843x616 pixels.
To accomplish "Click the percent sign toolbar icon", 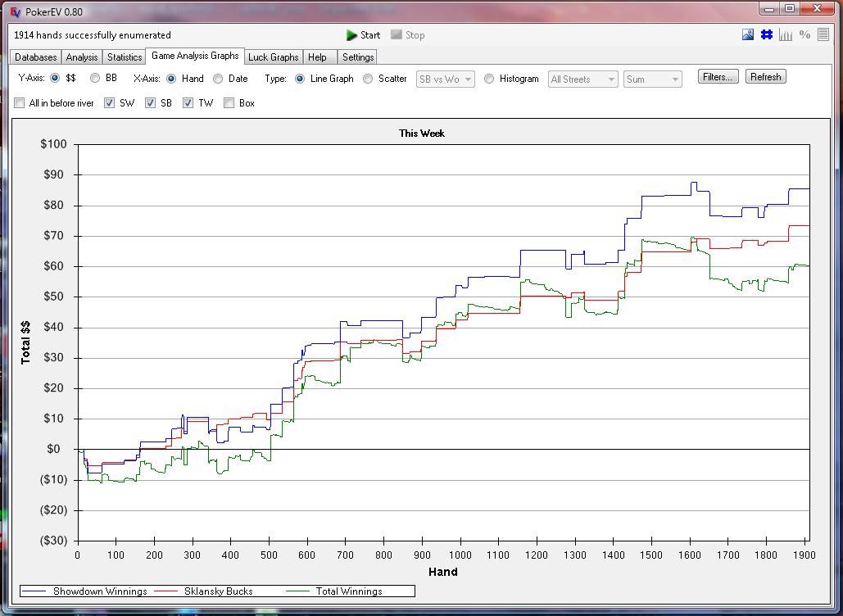I will click(x=804, y=35).
